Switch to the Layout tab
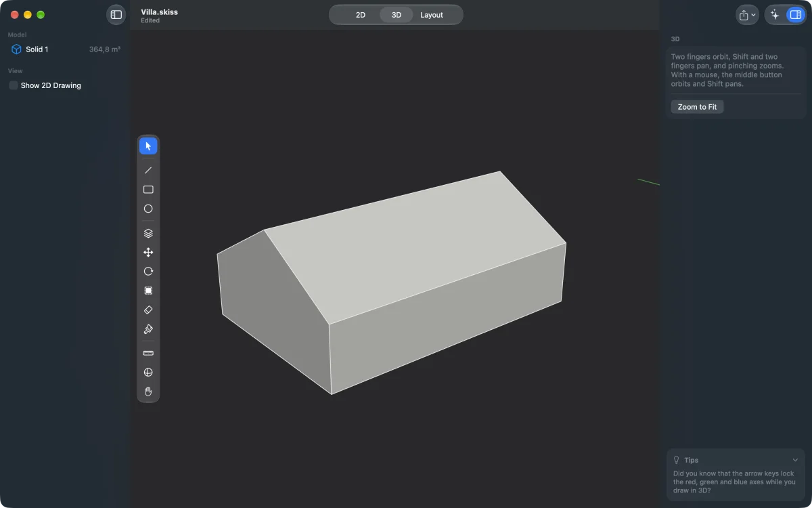 [432, 15]
